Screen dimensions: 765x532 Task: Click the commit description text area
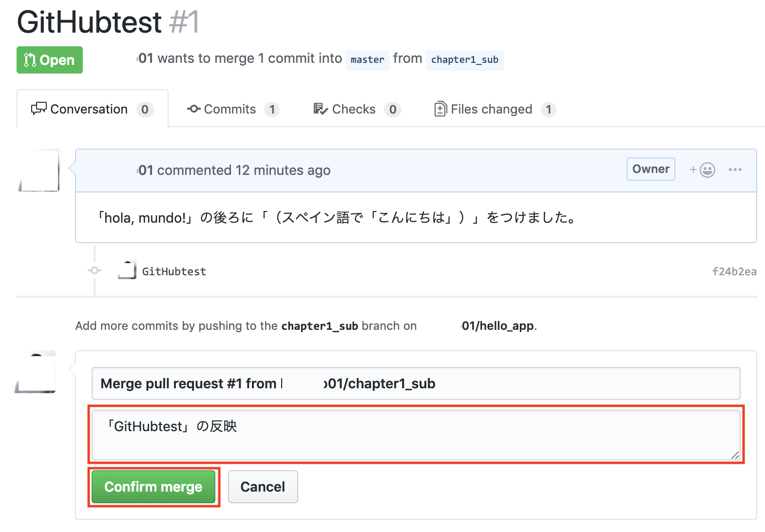416,435
